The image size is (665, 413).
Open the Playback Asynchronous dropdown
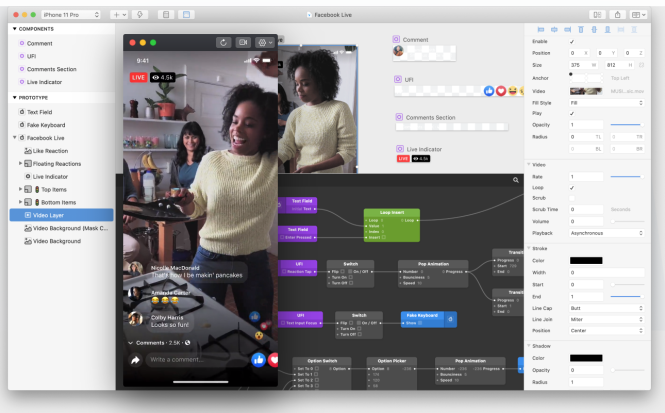pos(606,233)
